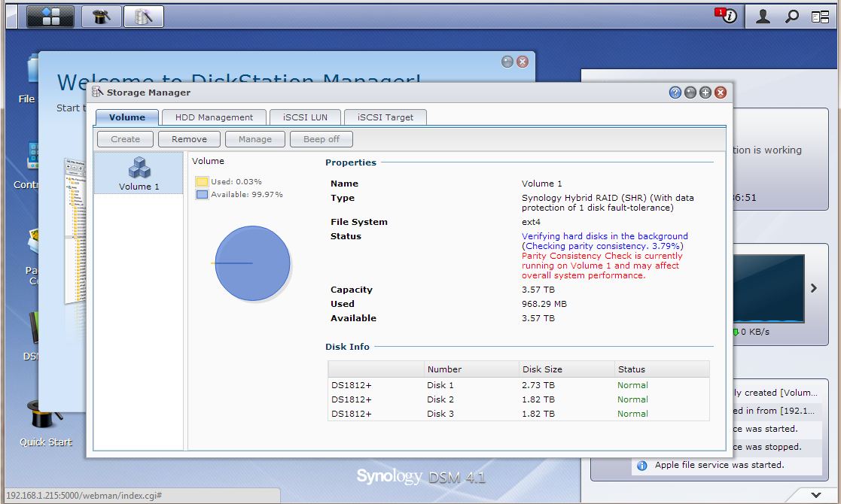The width and height of the screenshot is (841, 504).
Task: Select Storage Manager taskbar button
Action: [x=143, y=16]
